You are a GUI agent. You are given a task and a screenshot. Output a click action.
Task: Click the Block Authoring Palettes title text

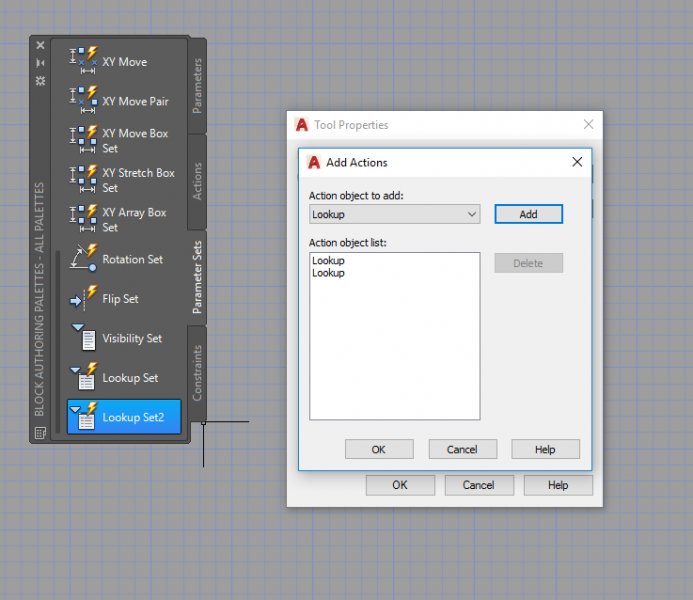point(39,299)
